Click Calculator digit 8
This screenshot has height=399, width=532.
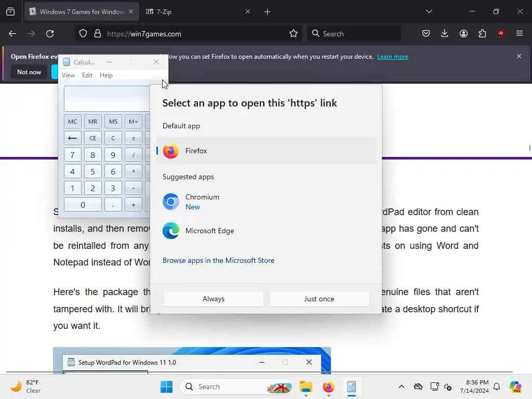tap(92, 155)
